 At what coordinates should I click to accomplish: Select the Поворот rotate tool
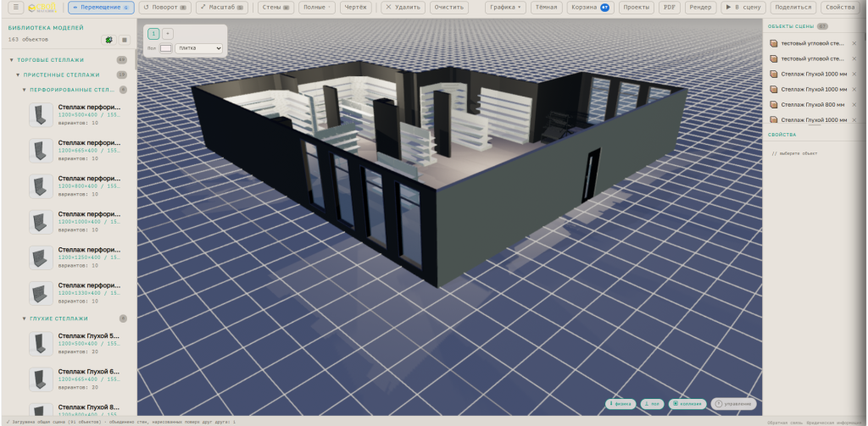tap(165, 8)
